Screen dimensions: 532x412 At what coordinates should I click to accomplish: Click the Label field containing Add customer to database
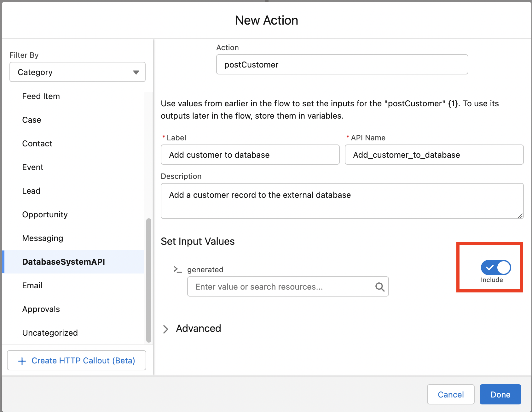(x=250, y=155)
